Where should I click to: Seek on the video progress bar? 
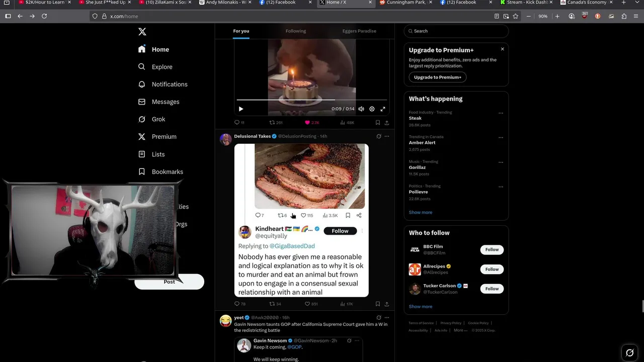click(312, 100)
